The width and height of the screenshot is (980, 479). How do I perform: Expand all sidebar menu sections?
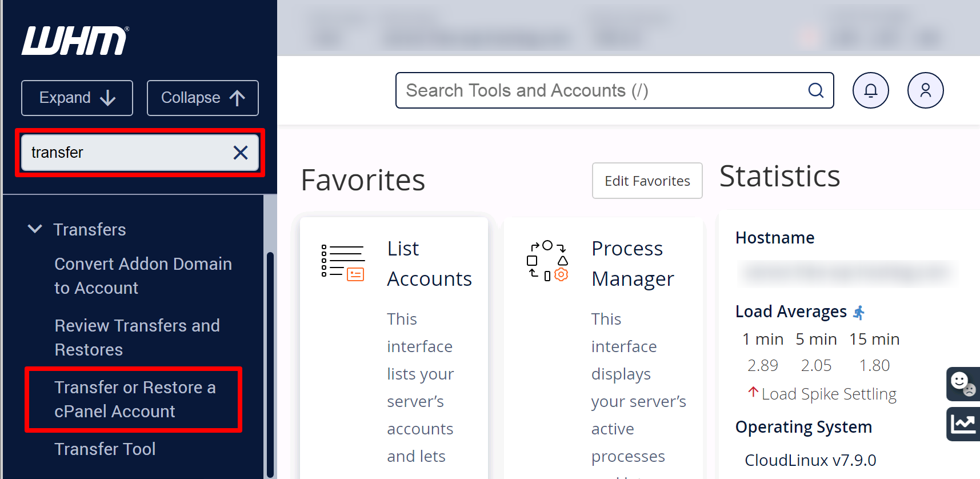coord(77,98)
